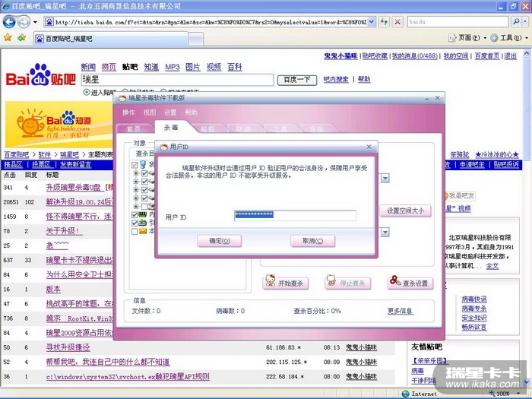This screenshot has height=399, width=532.
Task: Click the boot sector green arrow icon
Action: pos(143,223)
